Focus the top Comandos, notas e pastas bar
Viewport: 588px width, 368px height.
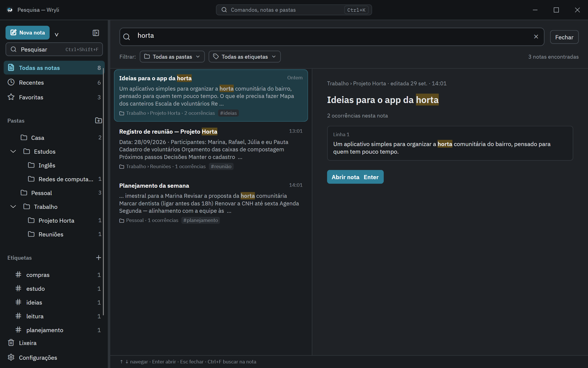[x=294, y=10]
